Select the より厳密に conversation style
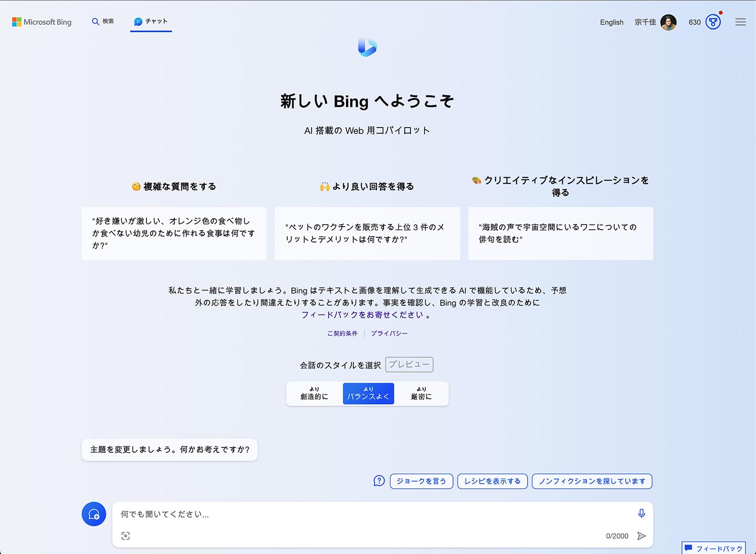Image resolution: width=756 pixels, height=554 pixels. coord(421,393)
